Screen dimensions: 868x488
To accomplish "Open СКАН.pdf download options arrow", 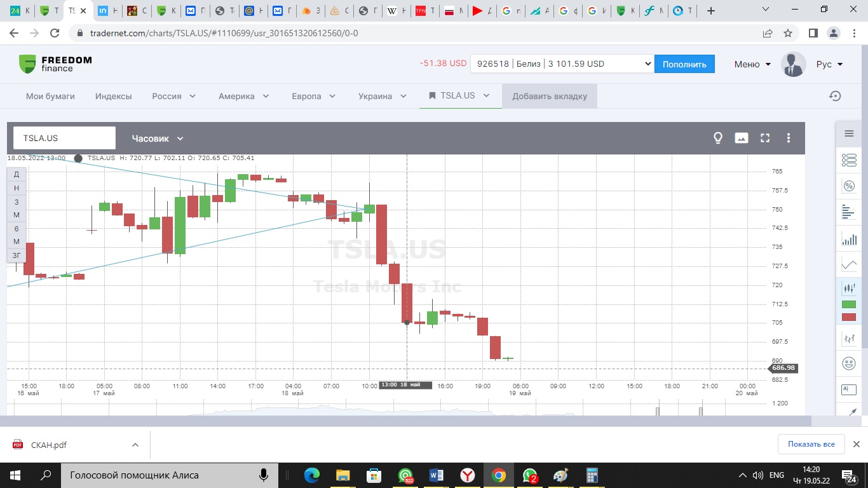I will (x=135, y=445).
